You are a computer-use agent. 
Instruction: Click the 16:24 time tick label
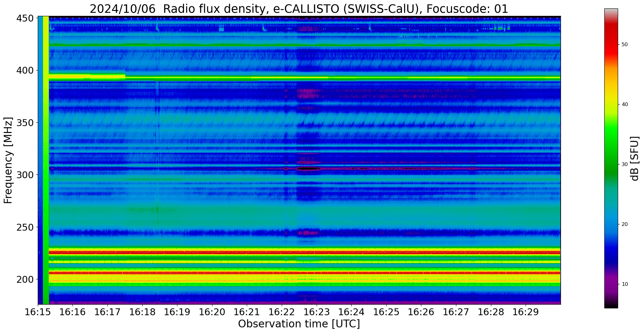pos(352,312)
